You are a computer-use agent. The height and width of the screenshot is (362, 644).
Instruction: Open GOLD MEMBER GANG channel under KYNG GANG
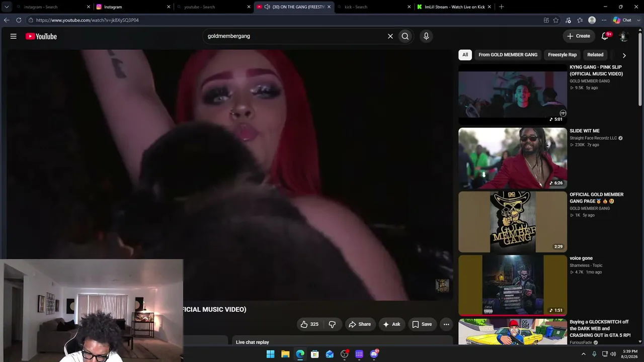(590, 81)
